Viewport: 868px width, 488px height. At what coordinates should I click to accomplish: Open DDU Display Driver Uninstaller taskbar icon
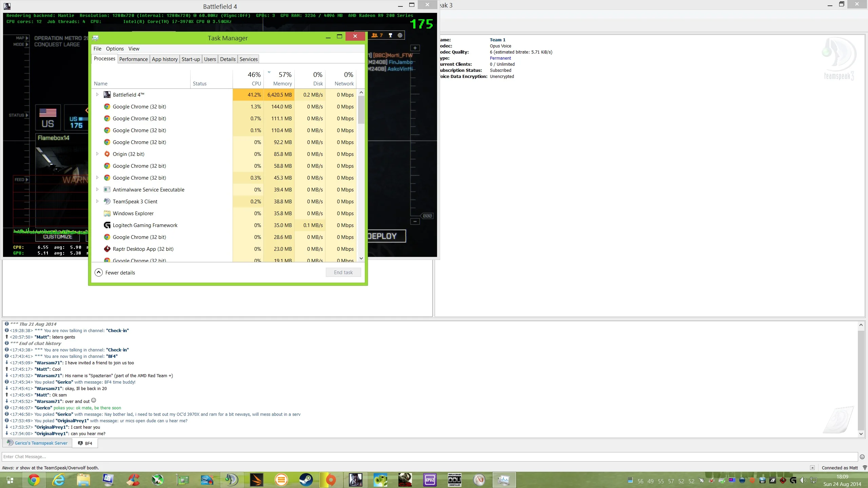(455, 480)
